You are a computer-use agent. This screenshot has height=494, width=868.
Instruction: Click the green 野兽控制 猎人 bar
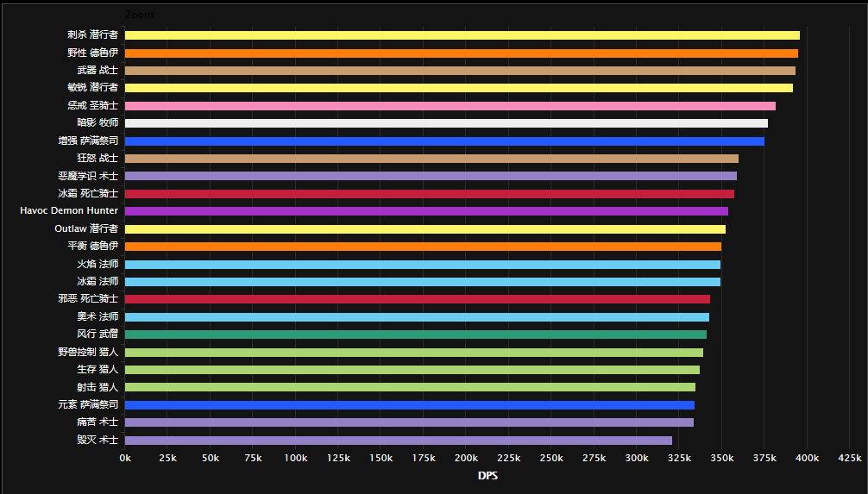[414, 353]
